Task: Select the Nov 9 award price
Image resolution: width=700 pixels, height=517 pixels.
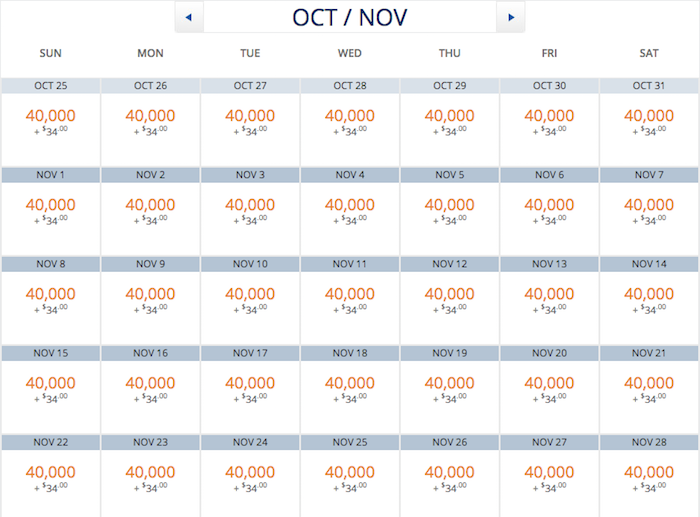Action: coord(150,301)
